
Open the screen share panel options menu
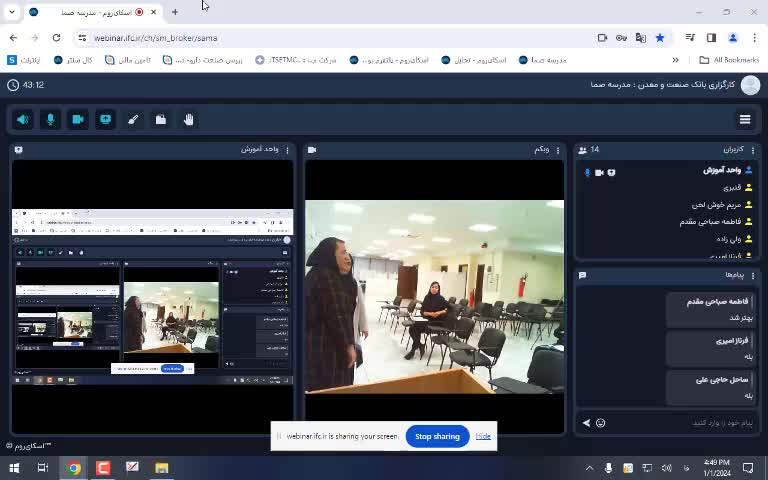[x=288, y=150]
